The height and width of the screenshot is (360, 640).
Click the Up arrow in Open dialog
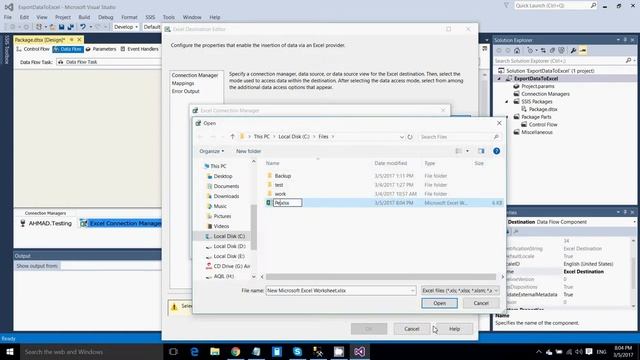coord(232,137)
